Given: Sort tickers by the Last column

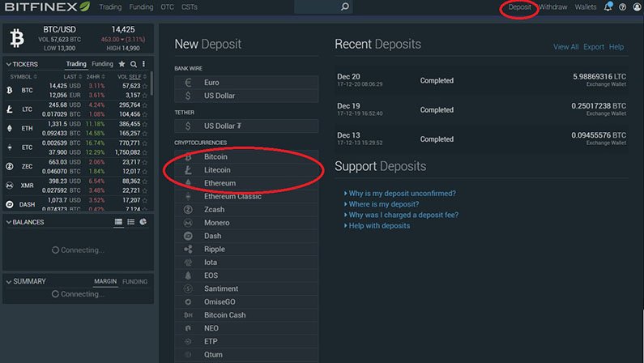Looking at the screenshot, I should coord(72,77).
